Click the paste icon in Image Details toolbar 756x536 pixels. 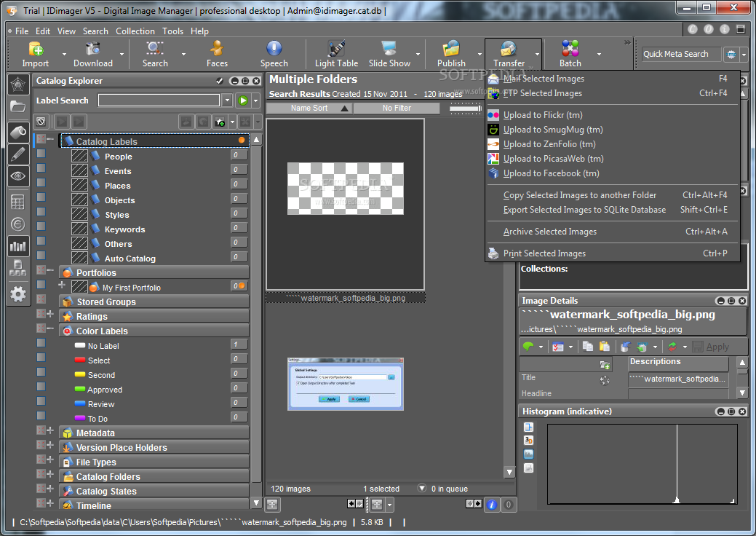coord(604,347)
